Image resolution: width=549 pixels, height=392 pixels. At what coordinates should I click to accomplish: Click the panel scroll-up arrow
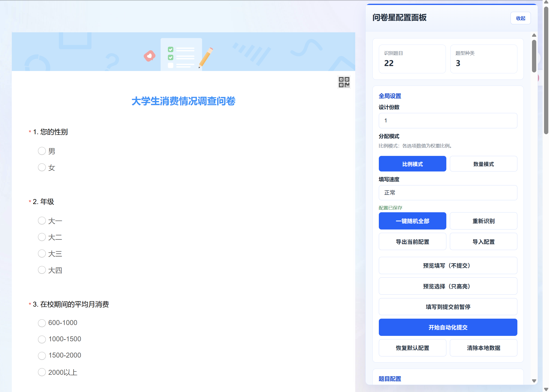[534, 35]
